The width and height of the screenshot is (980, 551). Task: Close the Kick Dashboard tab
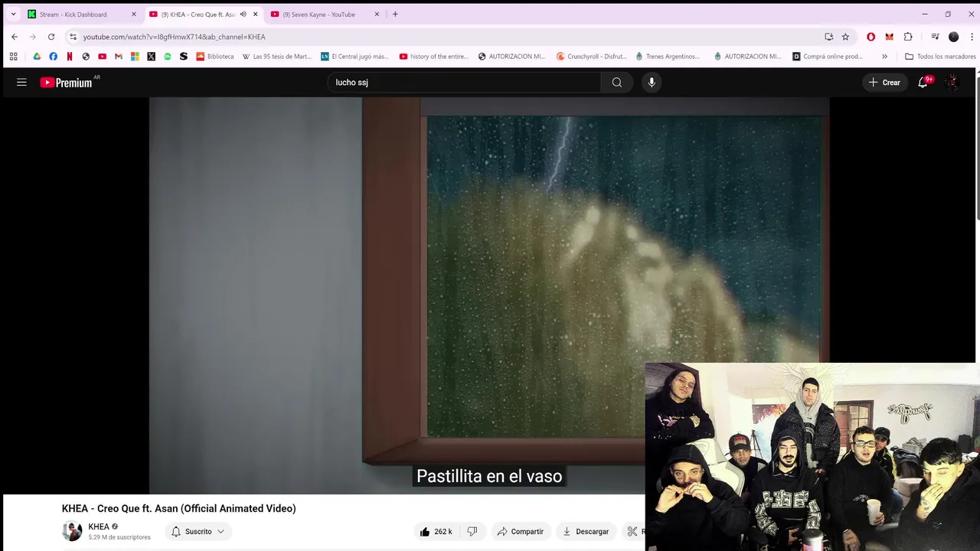click(x=134, y=15)
